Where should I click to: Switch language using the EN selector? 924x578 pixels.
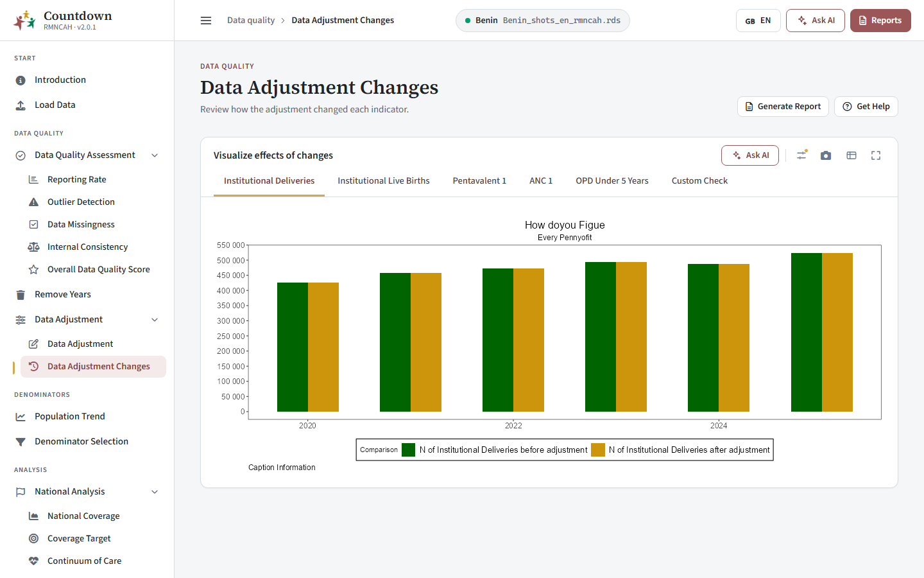point(758,21)
